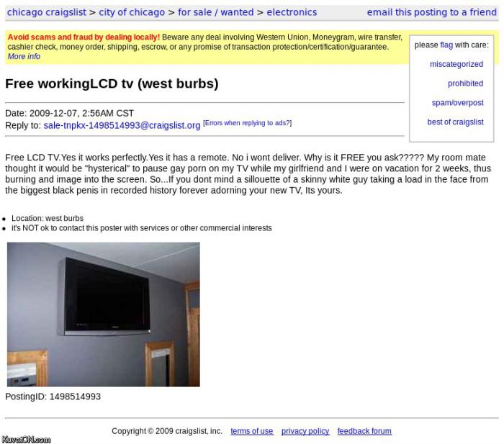Open the chicago craigslist breadcrumb link

(46, 12)
